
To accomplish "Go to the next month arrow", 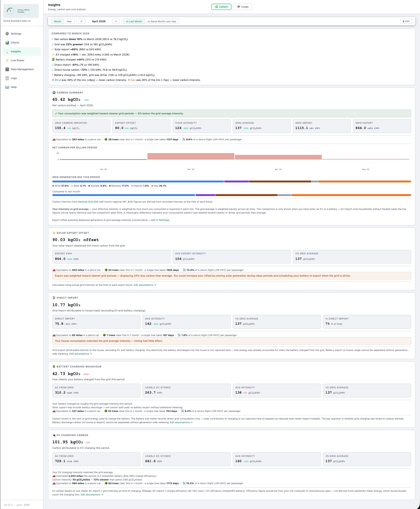I will [x=116, y=21].
